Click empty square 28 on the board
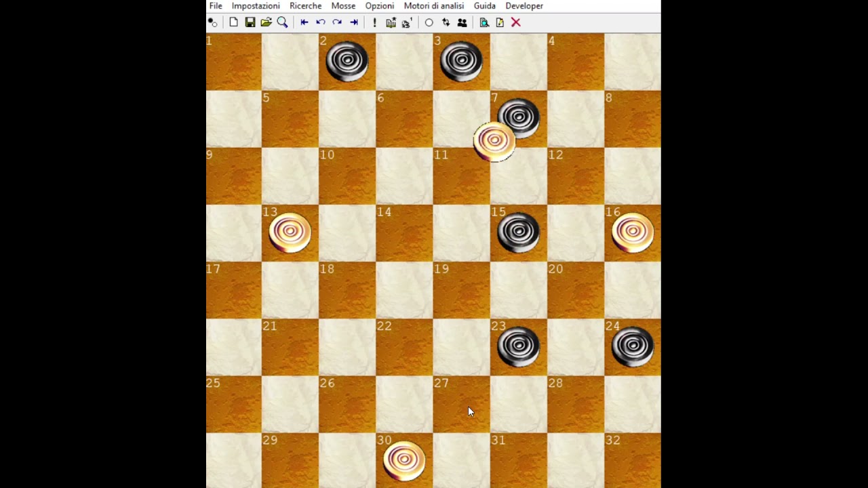Image resolution: width=868 pixels, height=488 pixels. (576, 404)
